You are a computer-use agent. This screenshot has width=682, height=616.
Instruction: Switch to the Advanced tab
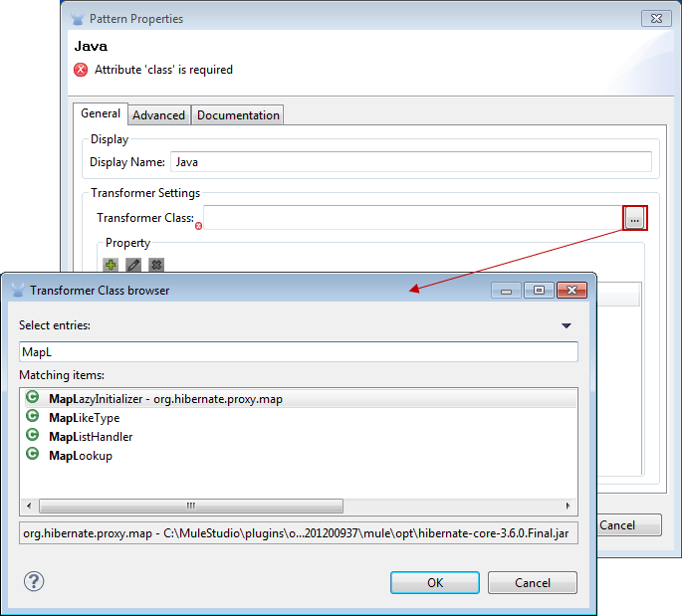(x=158, y=115)
